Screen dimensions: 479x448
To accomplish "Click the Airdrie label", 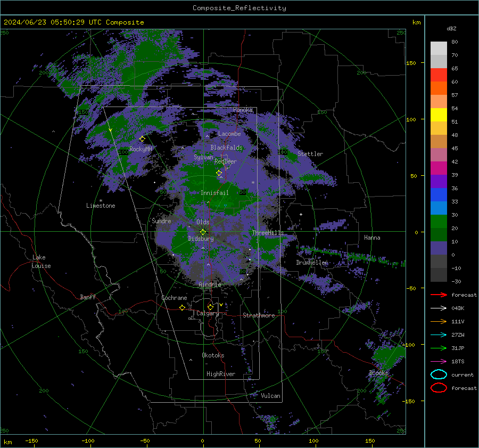I will 210,284.
